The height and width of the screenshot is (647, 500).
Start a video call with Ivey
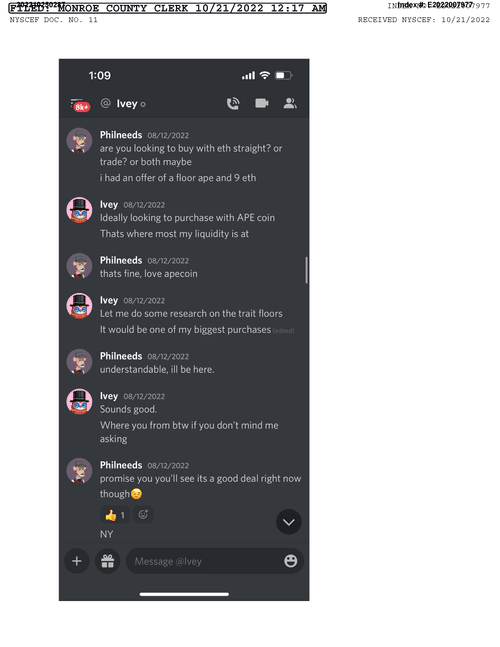262,103
